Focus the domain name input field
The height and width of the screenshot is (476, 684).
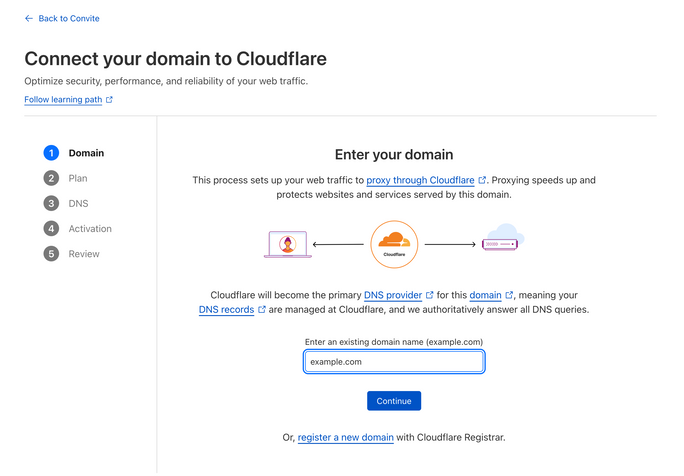coord(394,361)
